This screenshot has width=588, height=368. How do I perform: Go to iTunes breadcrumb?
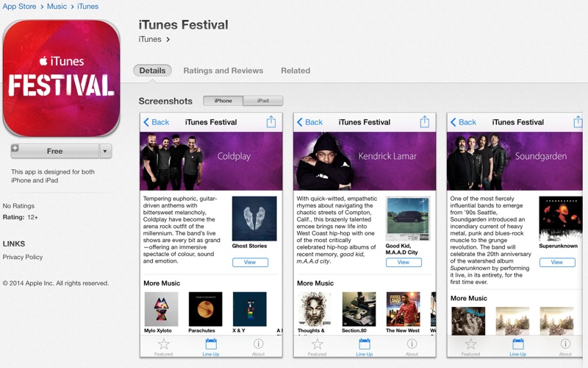tap(87, 7)
